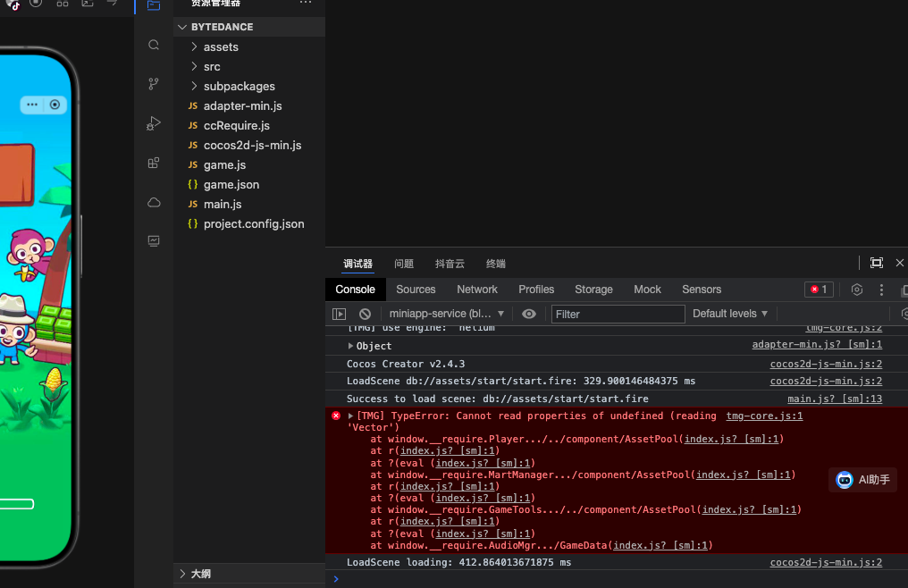Screen dimensions: 908x588
Task: Open the Mock tab
Action: point(647,290)
